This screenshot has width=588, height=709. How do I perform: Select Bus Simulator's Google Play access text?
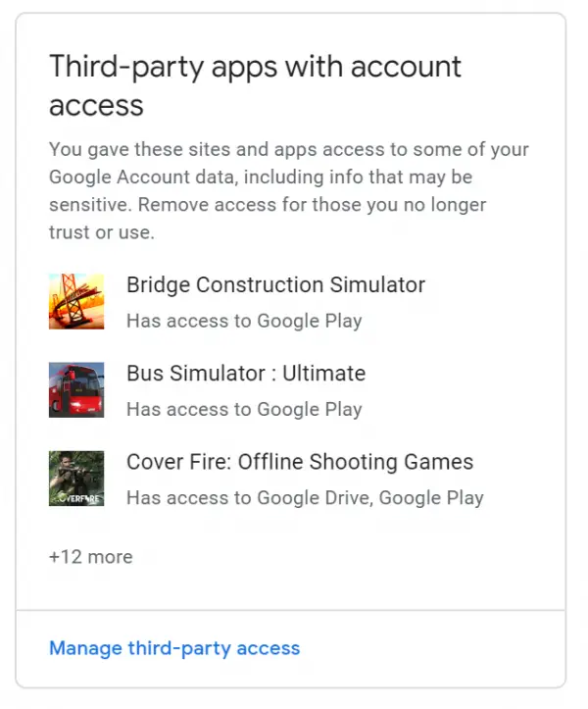(x=244, y=410)
